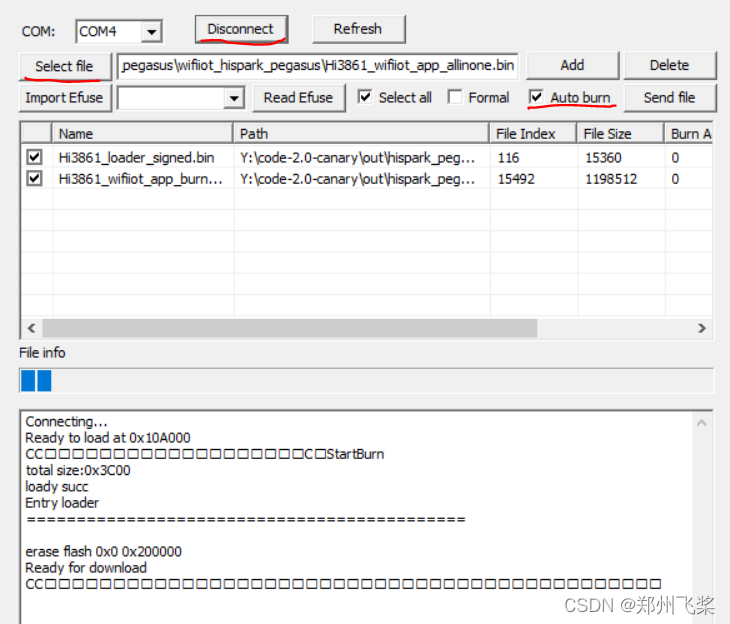
Task: Click the Import Efuse button
Action: click(65, 98)
